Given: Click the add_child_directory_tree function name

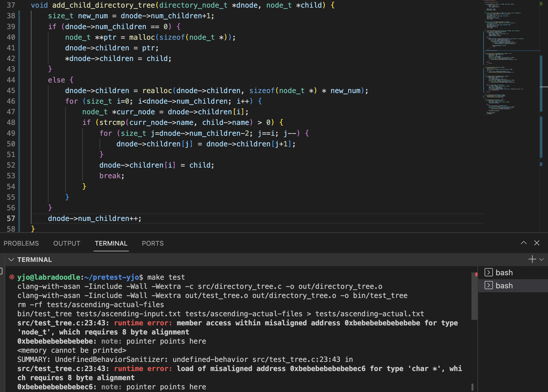Looking at the screenshot, I should (103, 5).
